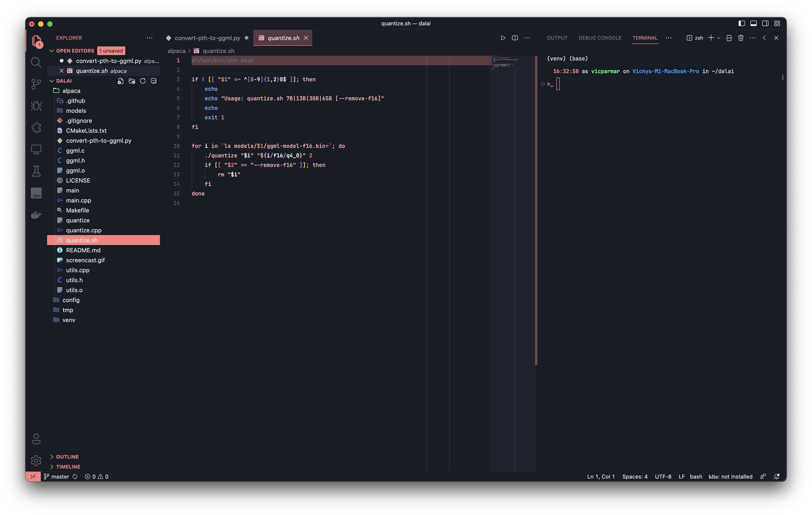This screenshot has height=515, width=812.
Task: Switch to the OUTPUT panel tab
Action: coord(557,38)
